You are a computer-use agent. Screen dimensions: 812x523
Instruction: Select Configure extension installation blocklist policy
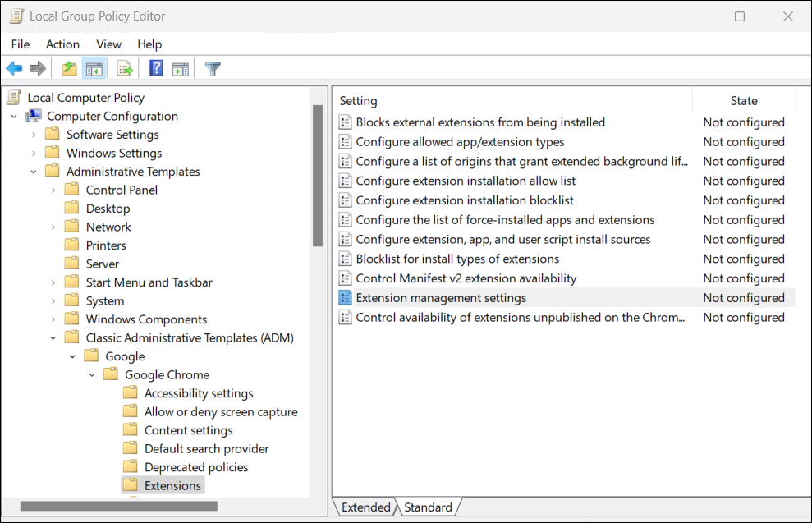tap(464, 200)
